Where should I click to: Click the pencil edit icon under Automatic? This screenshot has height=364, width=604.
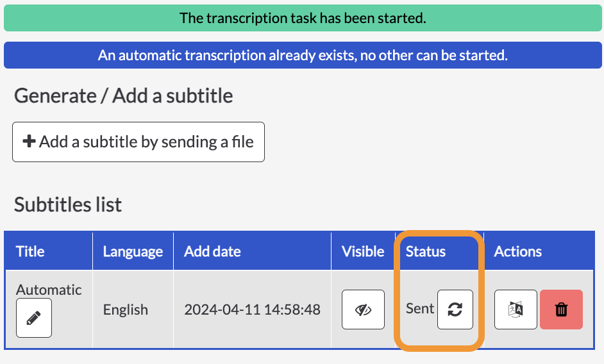point(34,318)
